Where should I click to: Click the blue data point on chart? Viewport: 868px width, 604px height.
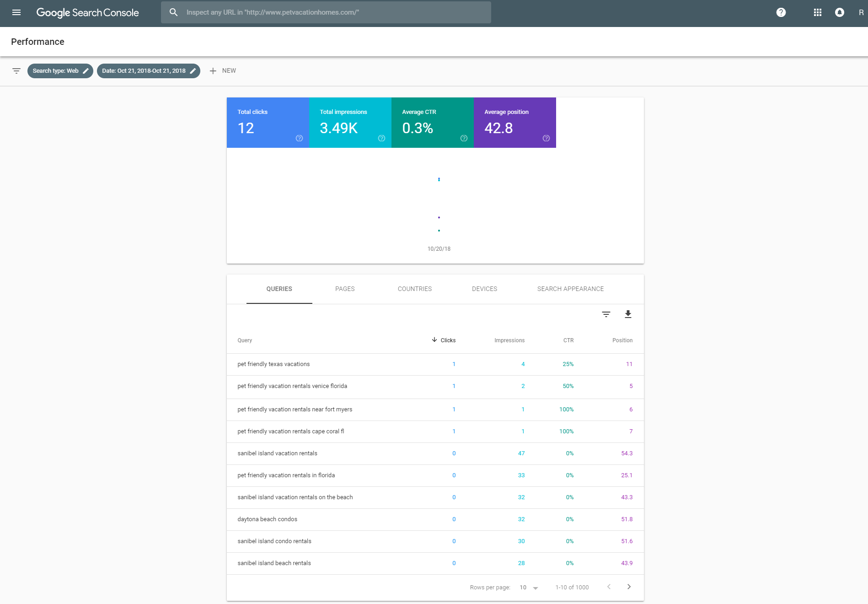pos(439,179)
